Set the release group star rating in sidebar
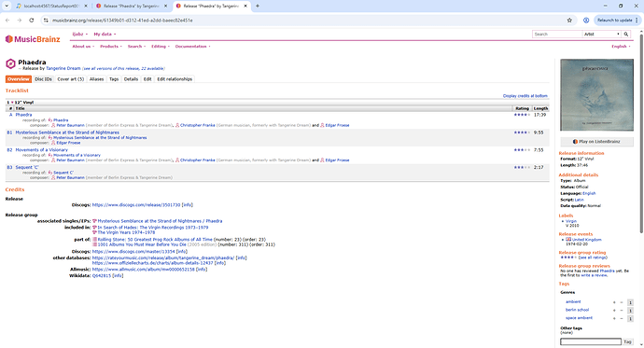644x348 pixels. [x=568, y=258]
